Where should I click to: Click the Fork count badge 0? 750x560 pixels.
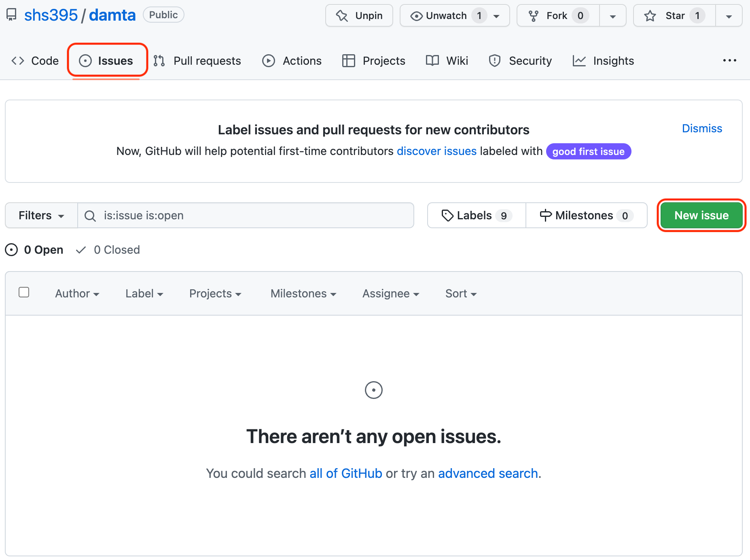tap(581, 16)
